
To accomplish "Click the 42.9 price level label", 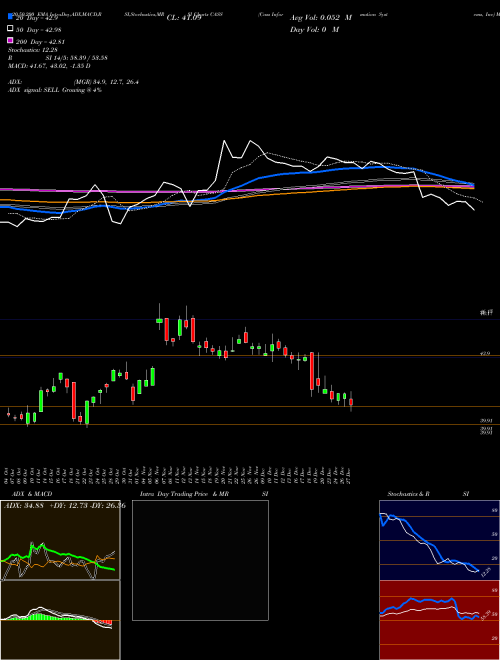I will [485, 354].
